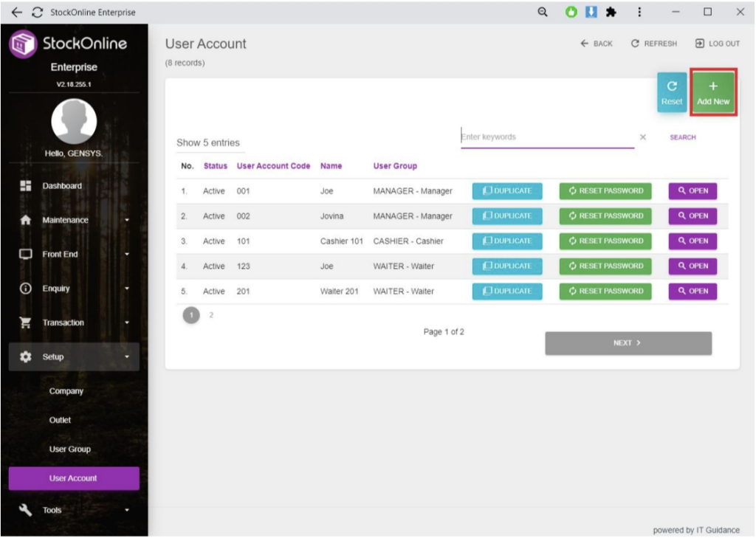Click the Transaction shopping cart icon
The height and width of the screenshot is (538, 756).
point(25,323)
